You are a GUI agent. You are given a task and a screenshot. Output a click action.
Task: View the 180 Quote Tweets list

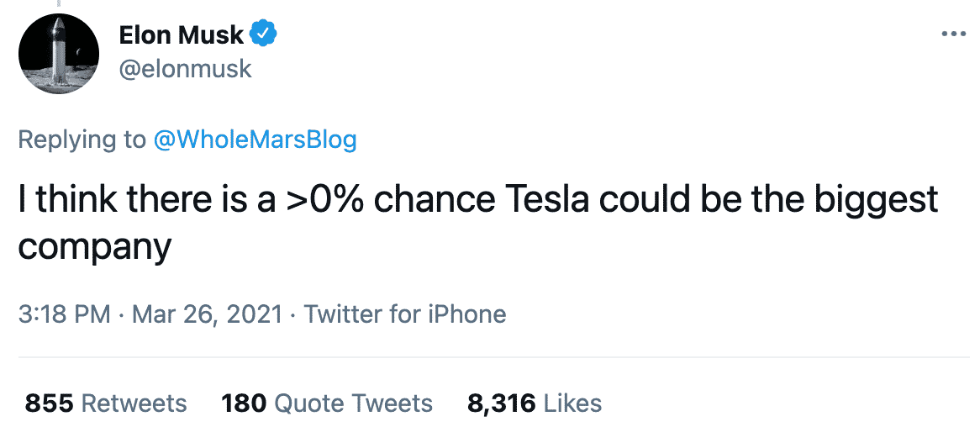[327, 403]
